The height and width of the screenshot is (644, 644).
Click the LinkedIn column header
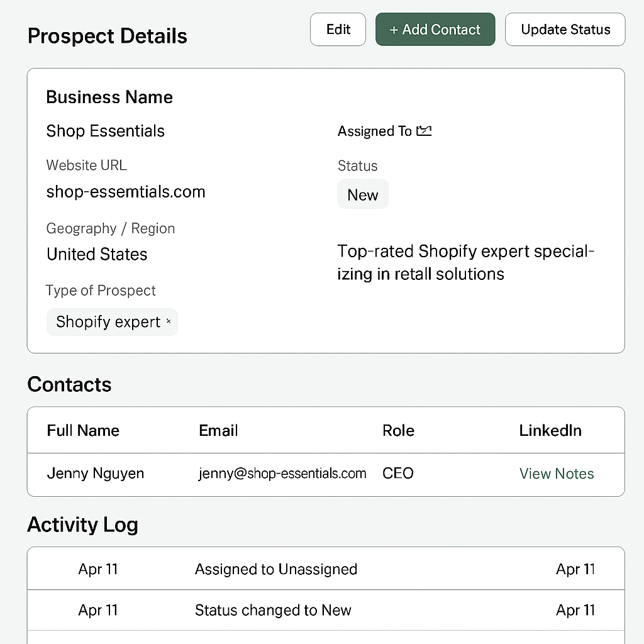(x=550, y=431)
